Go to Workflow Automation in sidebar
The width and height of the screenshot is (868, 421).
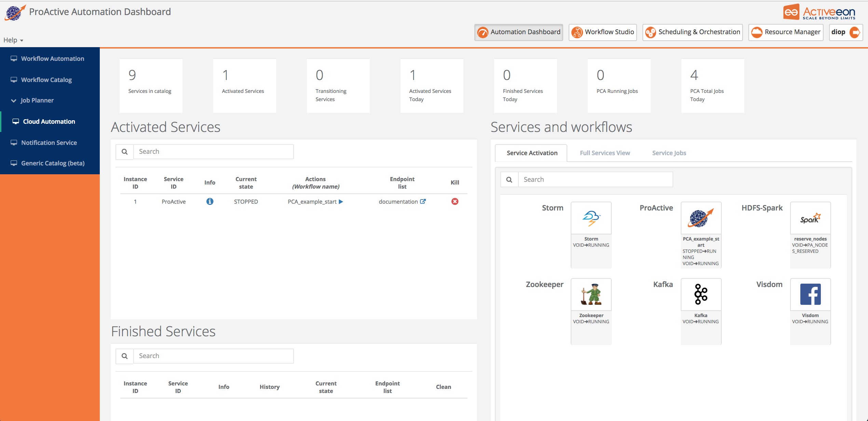(x=50, y=58)
